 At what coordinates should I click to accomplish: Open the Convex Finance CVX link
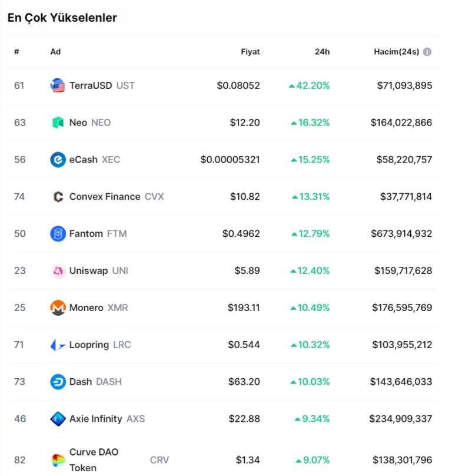116,197
